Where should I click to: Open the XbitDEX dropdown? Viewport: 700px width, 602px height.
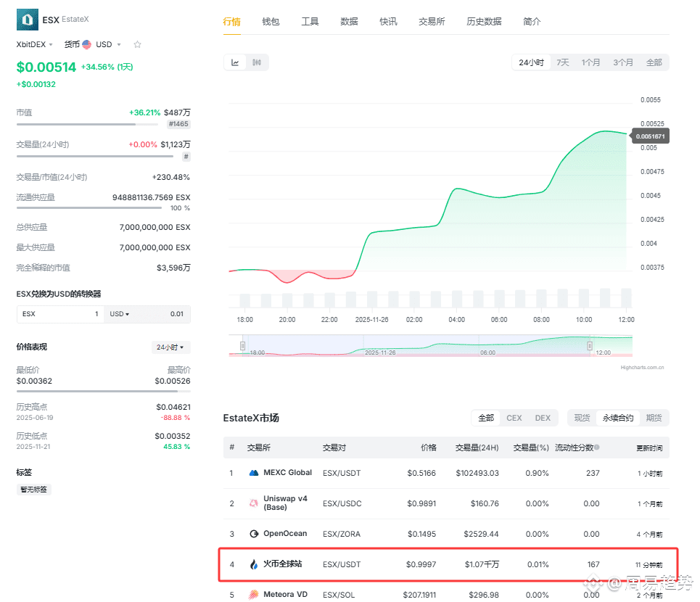point(35,44)
